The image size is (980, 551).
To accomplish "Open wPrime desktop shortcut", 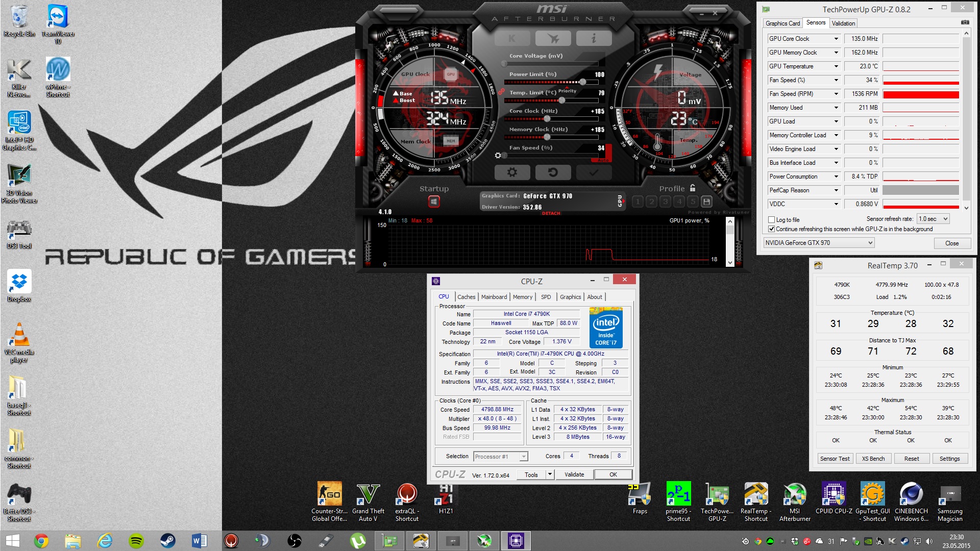I will coord(58,78).
